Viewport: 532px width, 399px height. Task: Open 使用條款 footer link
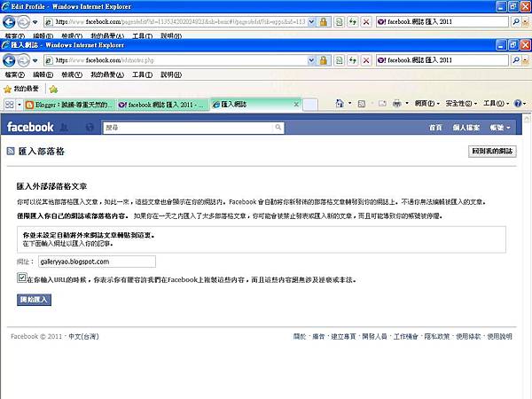[x=468, y=336]
